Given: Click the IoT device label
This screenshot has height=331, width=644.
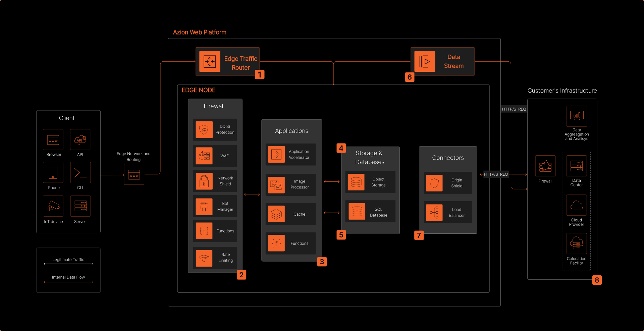Looking at the screenshot, I should 53,222.
